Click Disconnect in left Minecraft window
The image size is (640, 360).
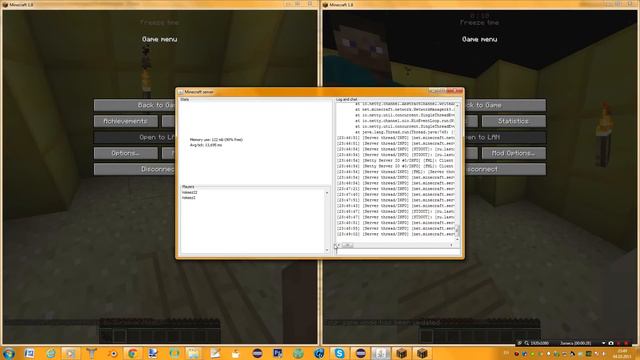[x=135, y=169]
